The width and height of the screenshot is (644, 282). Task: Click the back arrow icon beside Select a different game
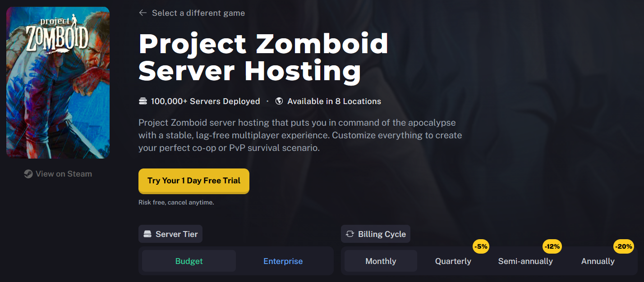(143, 13)
